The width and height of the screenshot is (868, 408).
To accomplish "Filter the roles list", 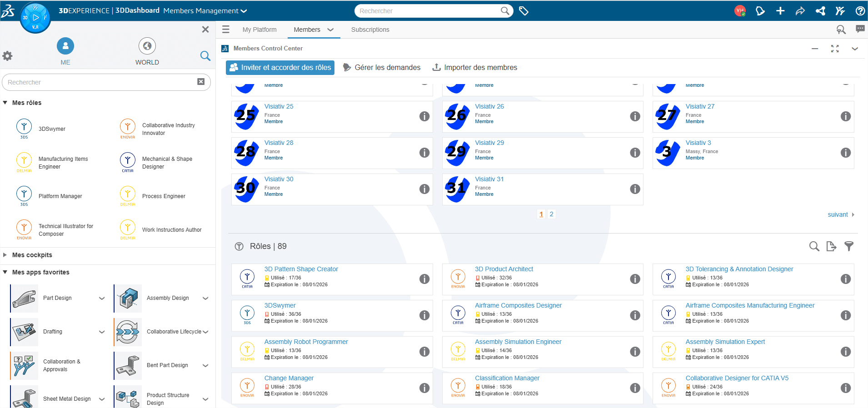I will [x=849, y=246].
